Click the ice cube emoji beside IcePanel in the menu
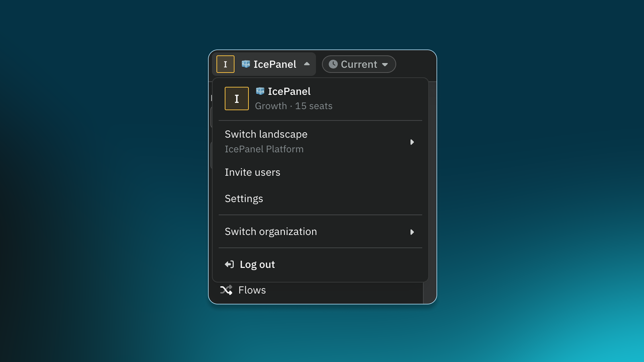The image size is (644, 362). [x=260, y=91]
